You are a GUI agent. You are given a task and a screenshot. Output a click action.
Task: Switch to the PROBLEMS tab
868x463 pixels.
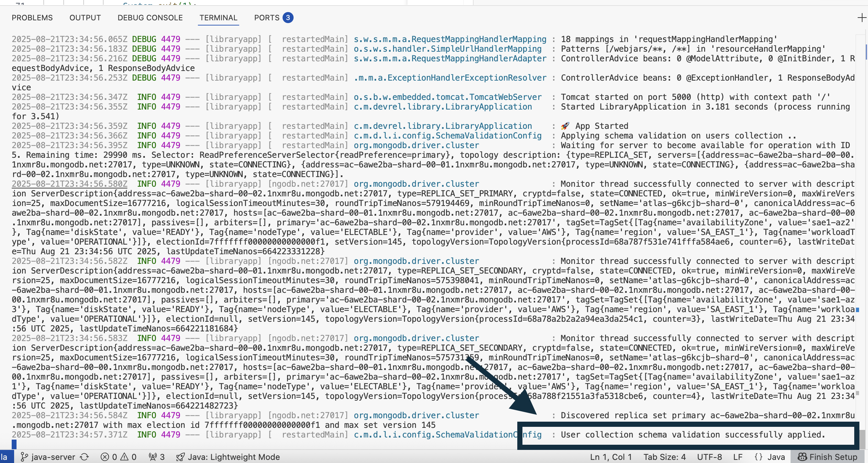coord(32,18)
